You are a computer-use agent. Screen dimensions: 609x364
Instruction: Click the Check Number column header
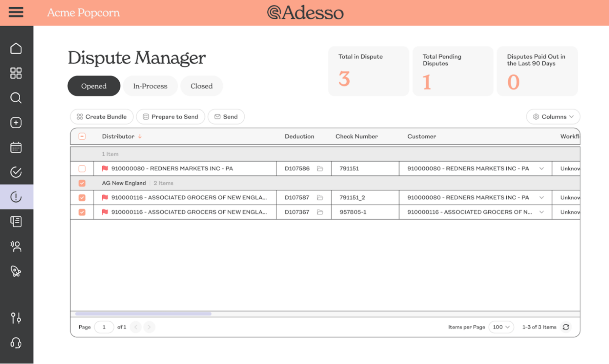click(356, 136)
